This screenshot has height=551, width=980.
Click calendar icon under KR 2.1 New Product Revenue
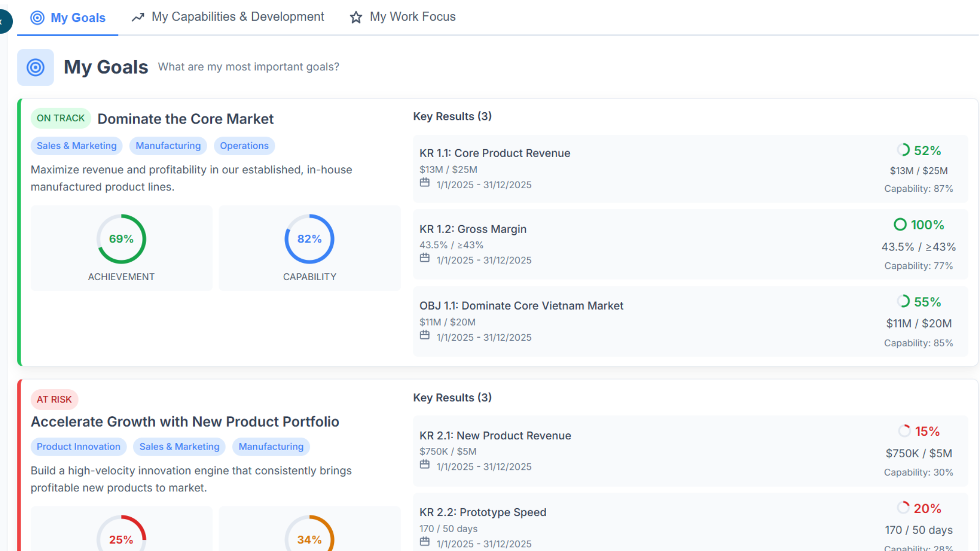425,465
